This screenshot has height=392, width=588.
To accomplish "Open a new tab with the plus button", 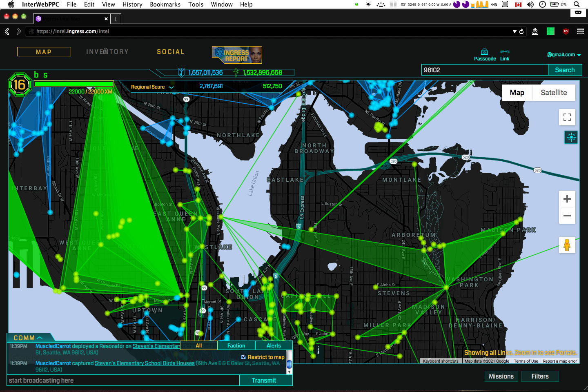I will (x=116, y=19).
